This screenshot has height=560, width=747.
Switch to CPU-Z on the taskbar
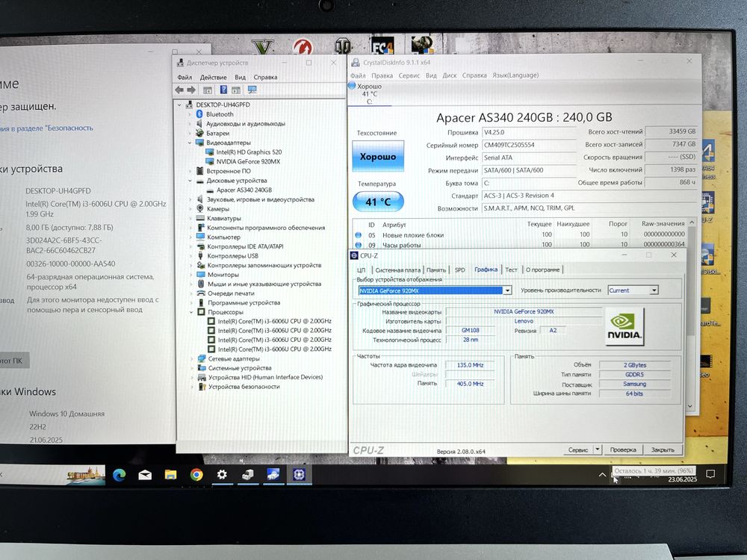pos(300,475)
